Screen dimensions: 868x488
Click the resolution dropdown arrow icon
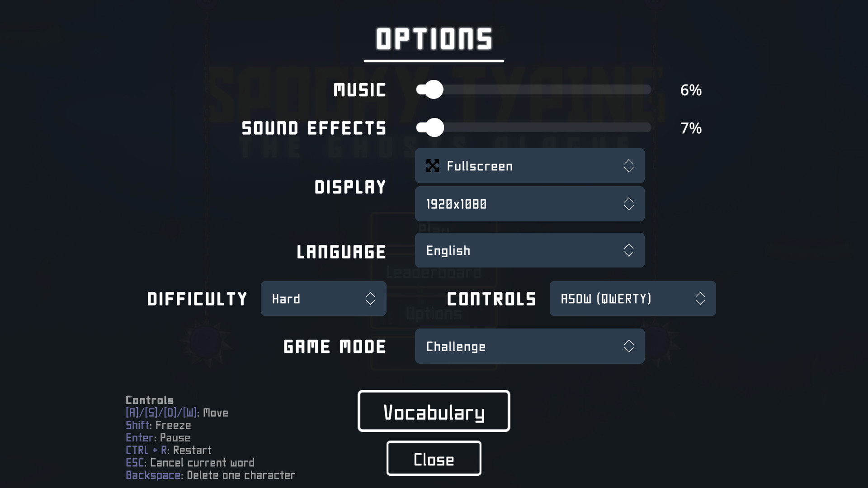point(628,203)
